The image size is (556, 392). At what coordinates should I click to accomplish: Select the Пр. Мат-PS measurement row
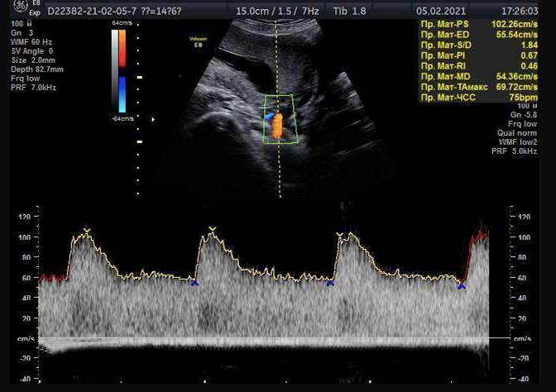475,26
